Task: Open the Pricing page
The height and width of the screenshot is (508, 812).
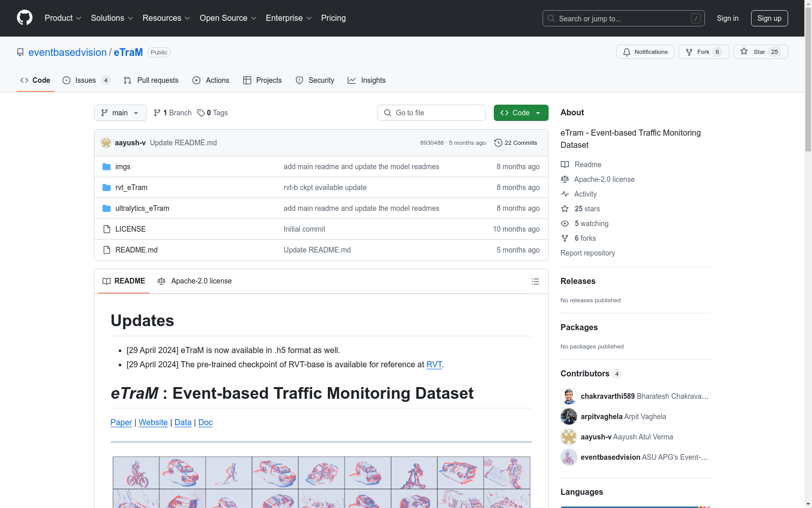Action: click(333, 18)
